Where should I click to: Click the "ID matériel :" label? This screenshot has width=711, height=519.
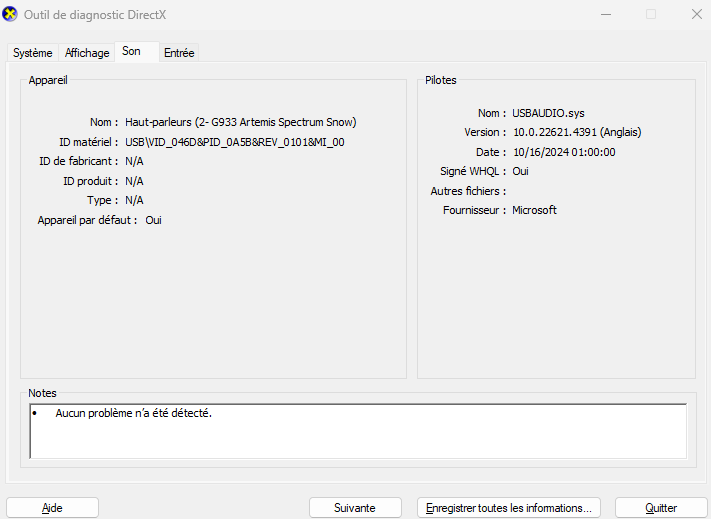(x=88, y=142)
